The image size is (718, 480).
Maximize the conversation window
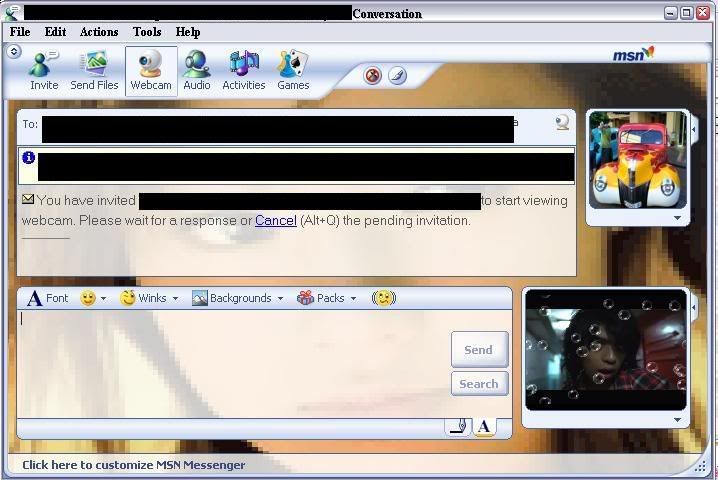click(x=686, y=13)
